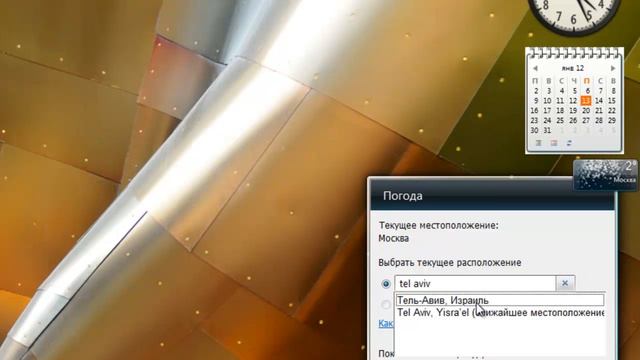Select date 30 in the calendar

point(534,130)
